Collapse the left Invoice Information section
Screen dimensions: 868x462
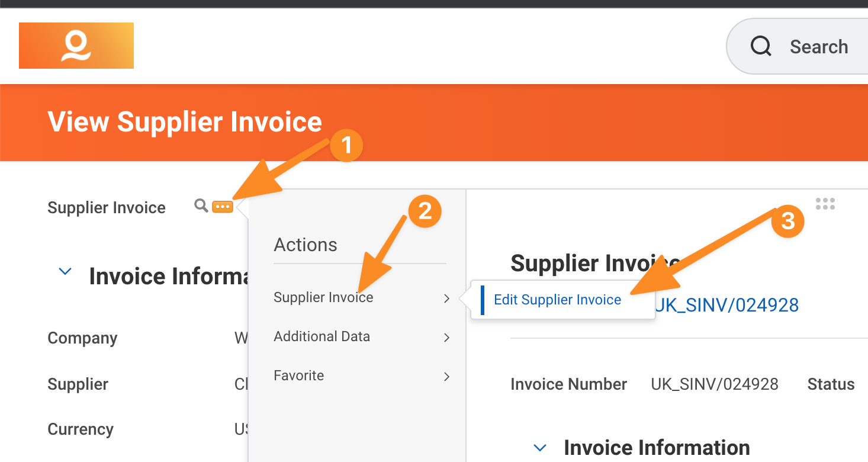pyautogui.click(x=65, y=272)
